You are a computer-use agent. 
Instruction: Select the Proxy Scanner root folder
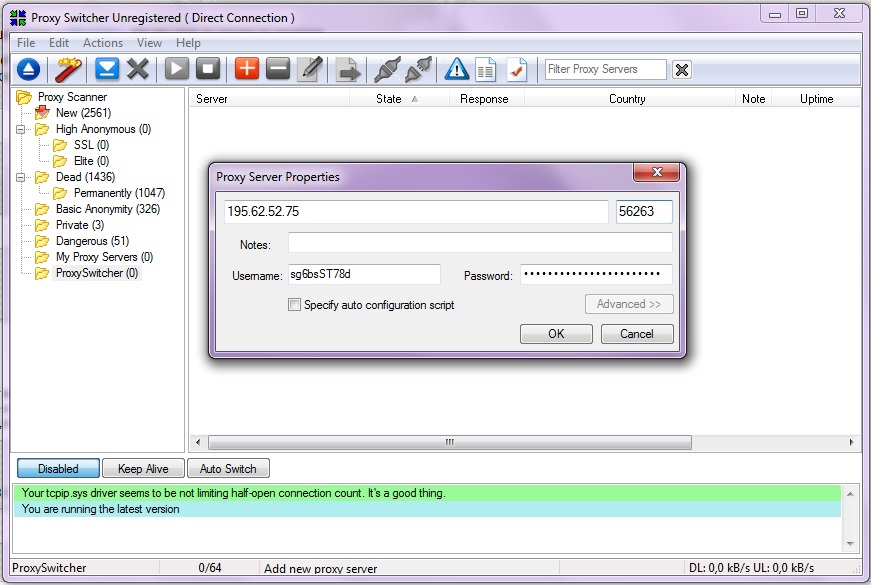click(72, 97)
